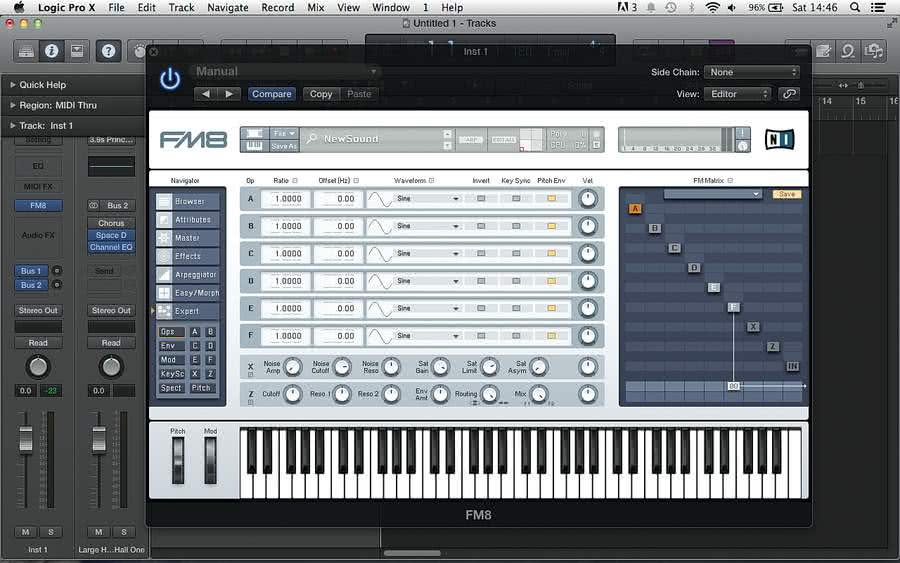Open the File menu in menu bar
Screen dimensions: 900x563
[117, 7]
